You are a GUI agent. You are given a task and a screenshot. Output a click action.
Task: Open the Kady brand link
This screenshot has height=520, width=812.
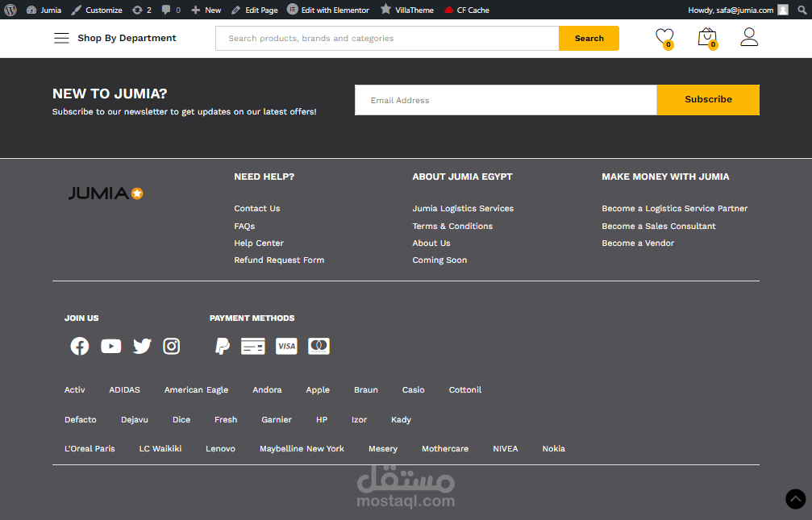tap(401, 420)
